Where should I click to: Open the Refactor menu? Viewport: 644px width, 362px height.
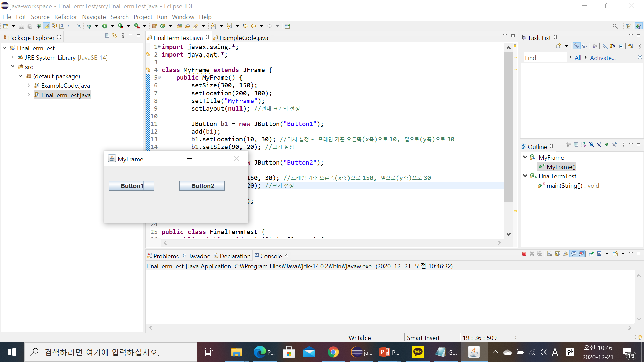(65, 17)
